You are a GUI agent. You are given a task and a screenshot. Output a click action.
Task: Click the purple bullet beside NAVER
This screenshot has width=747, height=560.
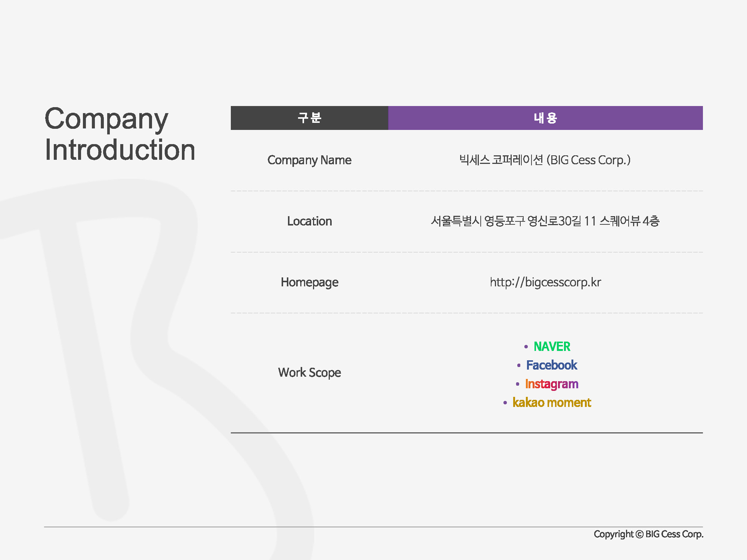click(x=526, y=347)
